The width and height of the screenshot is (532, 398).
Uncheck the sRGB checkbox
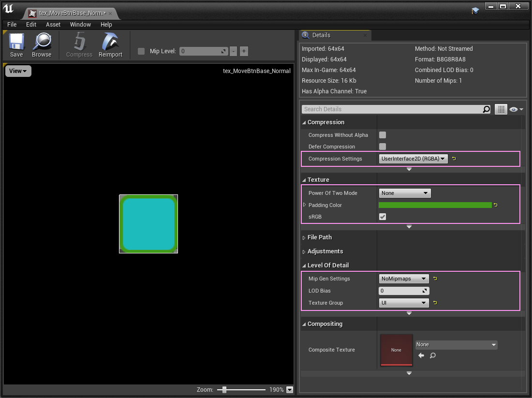[383, 217]
